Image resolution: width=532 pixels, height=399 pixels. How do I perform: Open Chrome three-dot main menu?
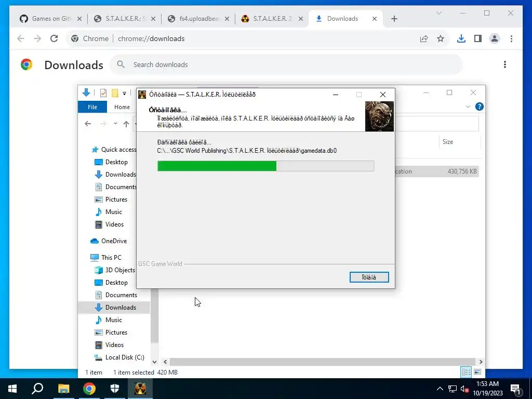coord(511,38)
